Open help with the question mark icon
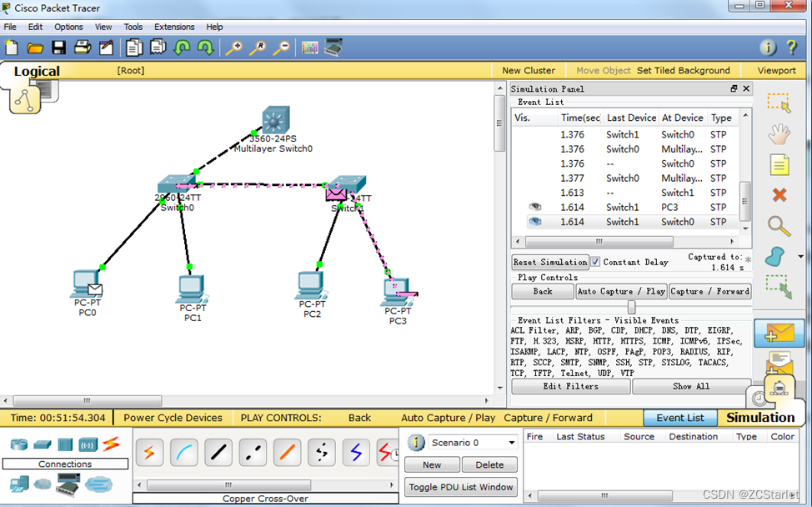The image size is (812, 507). pyautogui.click(x=792, y=48)
